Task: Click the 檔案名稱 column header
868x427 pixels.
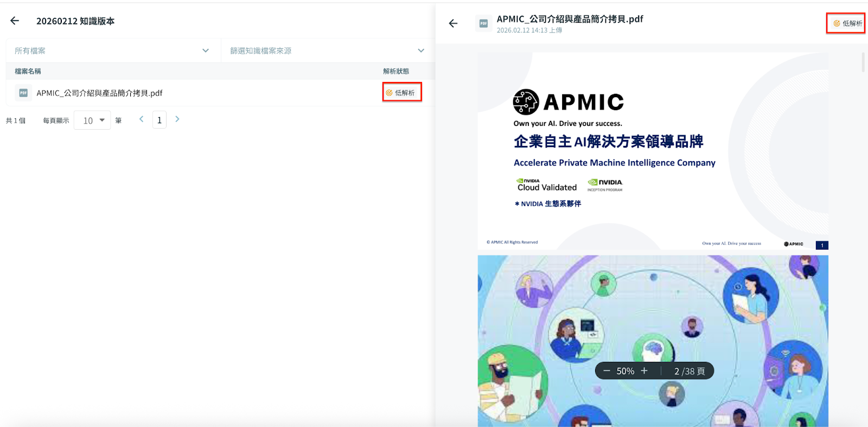Action: coord(28,71)
